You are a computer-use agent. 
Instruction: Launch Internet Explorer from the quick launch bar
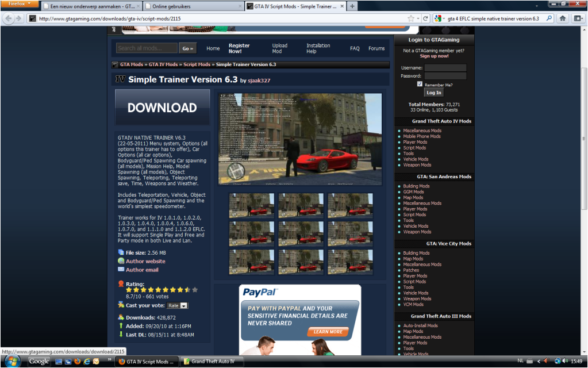[87, 362]
